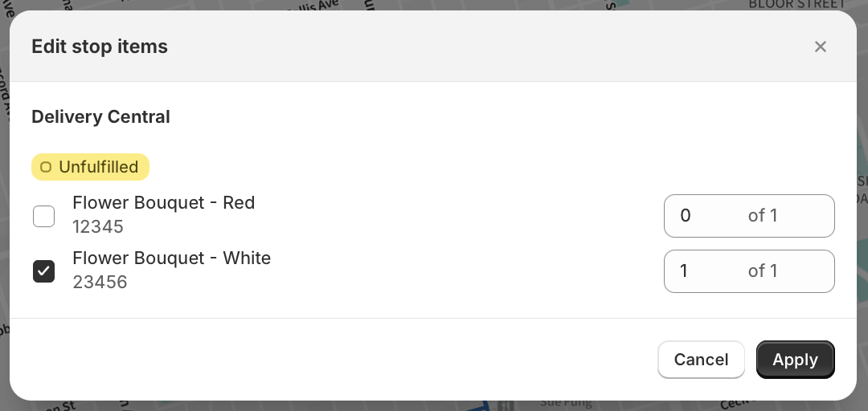Cancel the stop item edits
Screen dimensions: 868x411
(x=701, y=360)
